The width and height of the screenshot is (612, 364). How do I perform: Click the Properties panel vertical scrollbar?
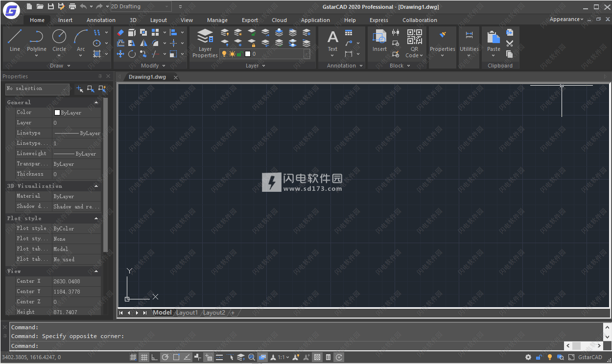(105, 176)
